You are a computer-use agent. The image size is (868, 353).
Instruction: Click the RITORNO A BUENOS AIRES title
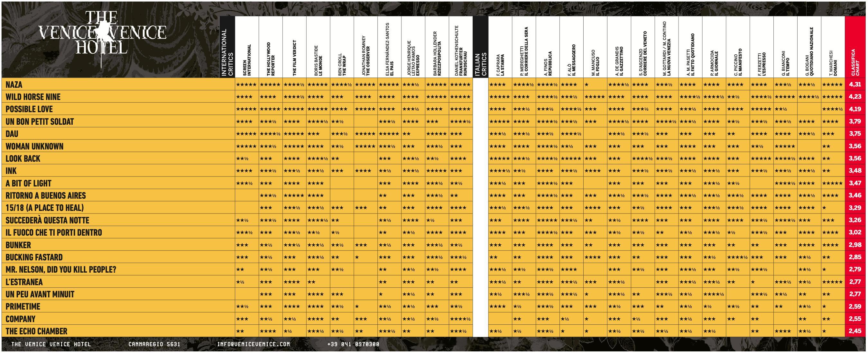[46, 195]
